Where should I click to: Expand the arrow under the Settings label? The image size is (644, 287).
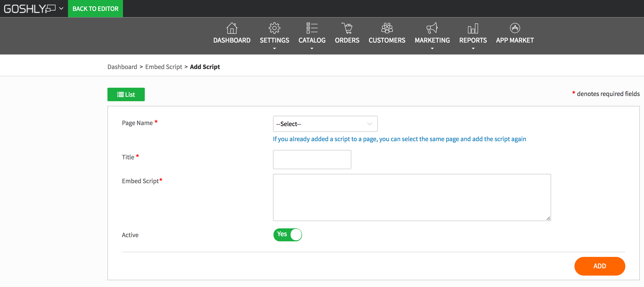tap(274, 49)
